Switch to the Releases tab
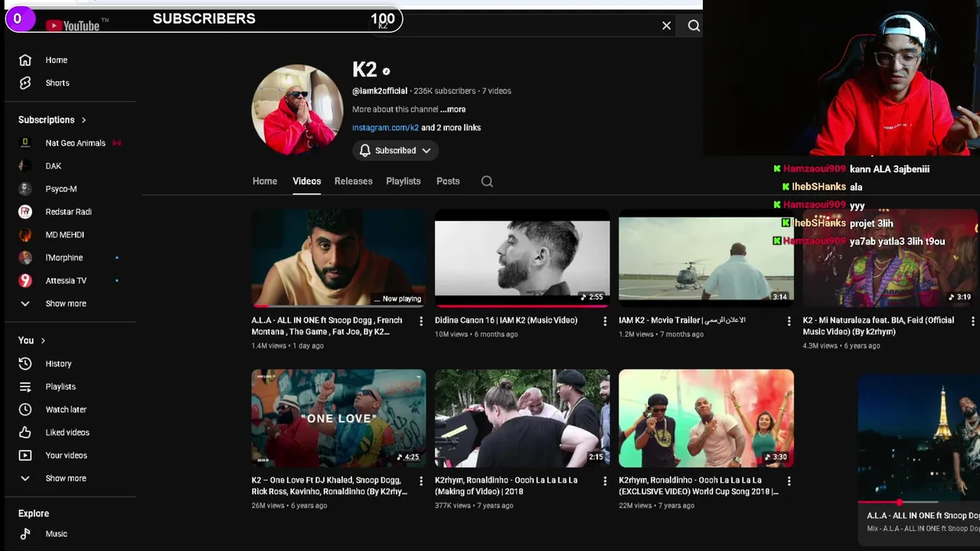This screenshot has height=551, width=980. [x=353, y=181]
